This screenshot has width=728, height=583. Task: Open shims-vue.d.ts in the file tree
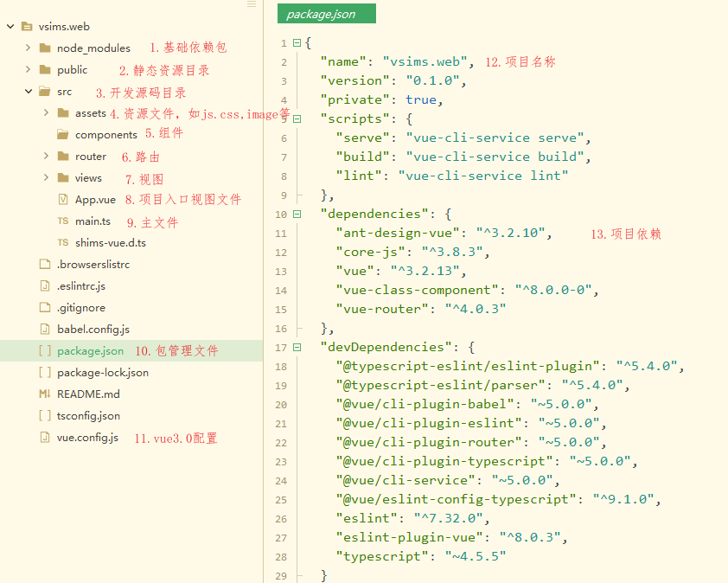point(111,242)
